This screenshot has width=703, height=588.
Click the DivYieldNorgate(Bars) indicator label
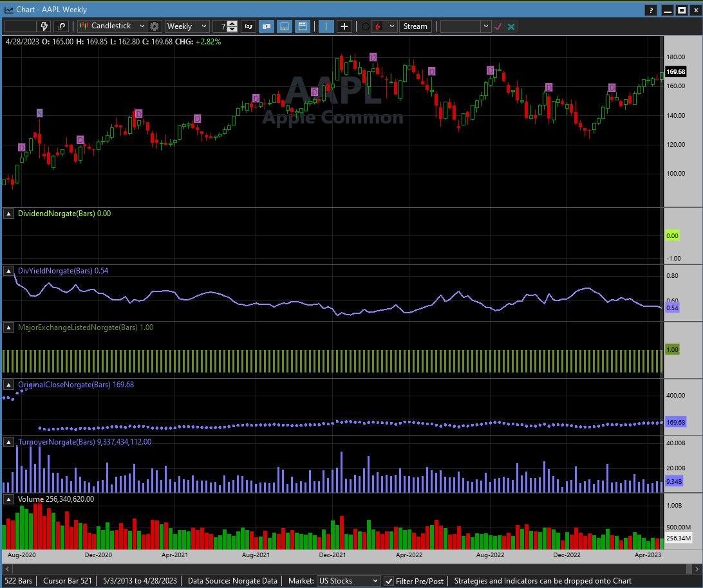pos(63,271)
